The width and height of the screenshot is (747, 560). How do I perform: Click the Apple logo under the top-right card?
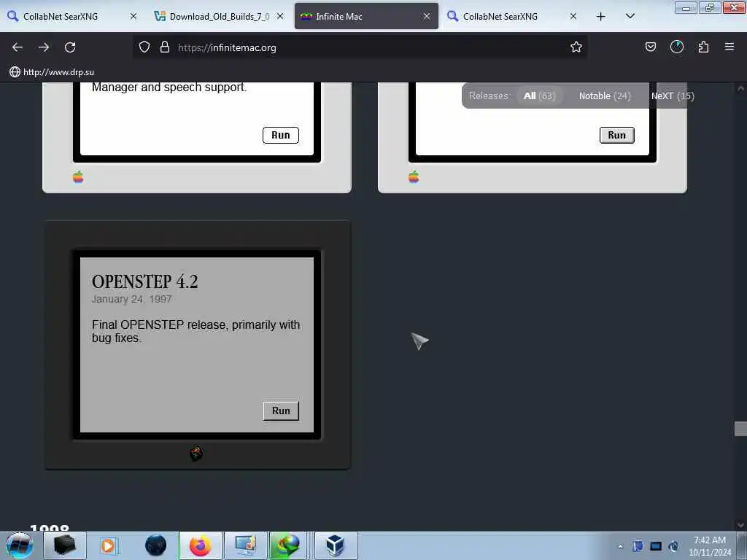tap(414, 177)
